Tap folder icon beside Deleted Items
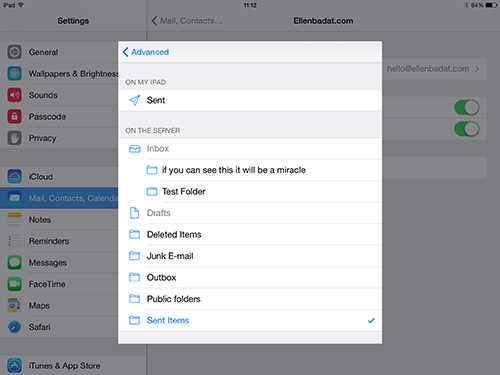The image size is (500, 375). pos(134,234)
